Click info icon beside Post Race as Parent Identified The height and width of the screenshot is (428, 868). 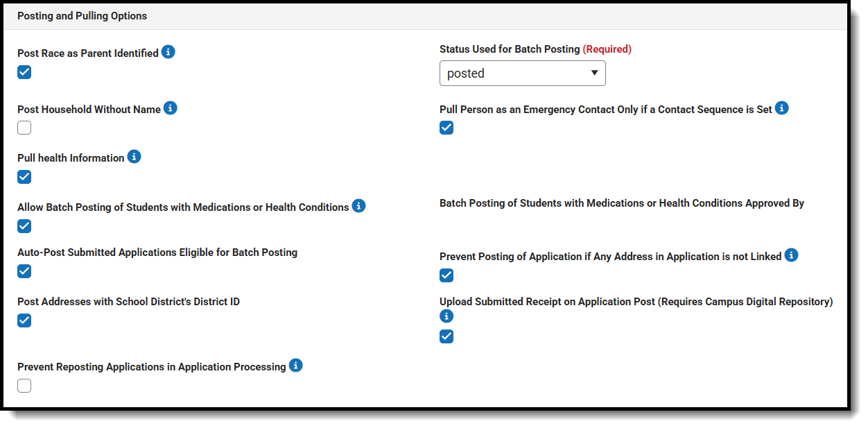coord(168,52)
